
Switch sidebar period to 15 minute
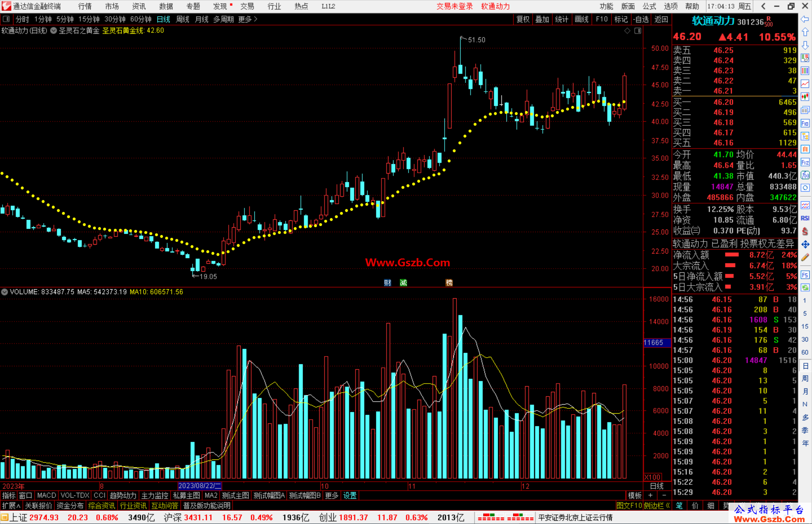[x=804, y=326]
